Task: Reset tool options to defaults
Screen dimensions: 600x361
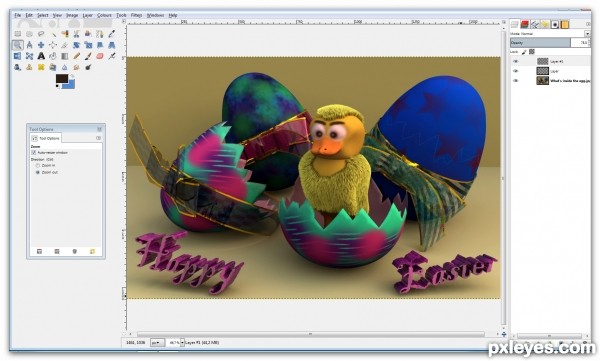Action: tap(92, 252)
